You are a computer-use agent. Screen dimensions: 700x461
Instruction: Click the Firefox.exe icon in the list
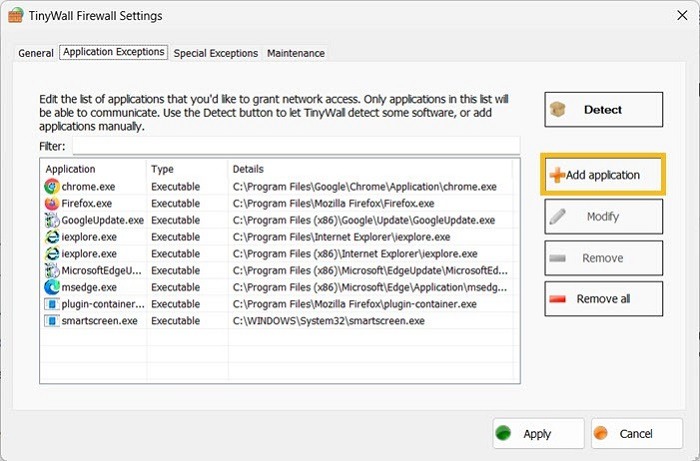(x=52, y=203)
